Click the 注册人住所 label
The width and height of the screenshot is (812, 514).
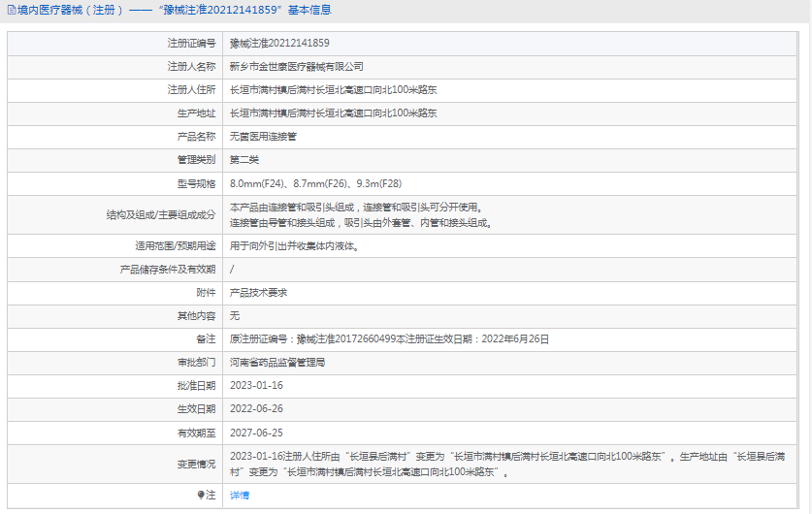(x=192, y=90)
